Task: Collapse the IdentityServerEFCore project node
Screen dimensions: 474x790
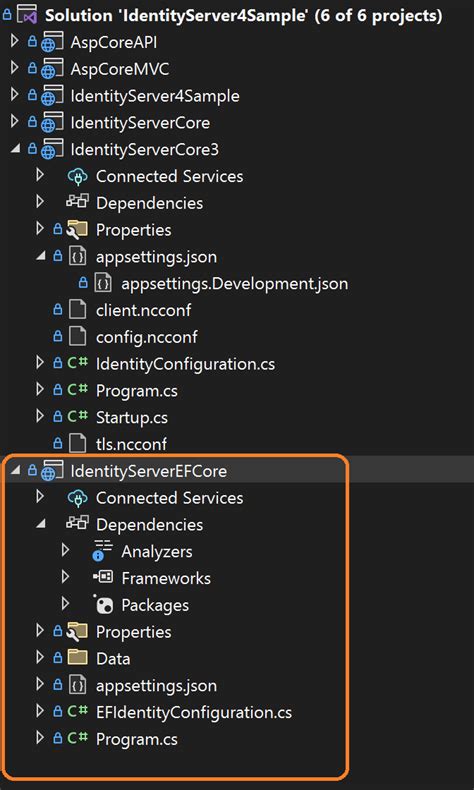Action: pyautogui.click(x=15, y=471)
